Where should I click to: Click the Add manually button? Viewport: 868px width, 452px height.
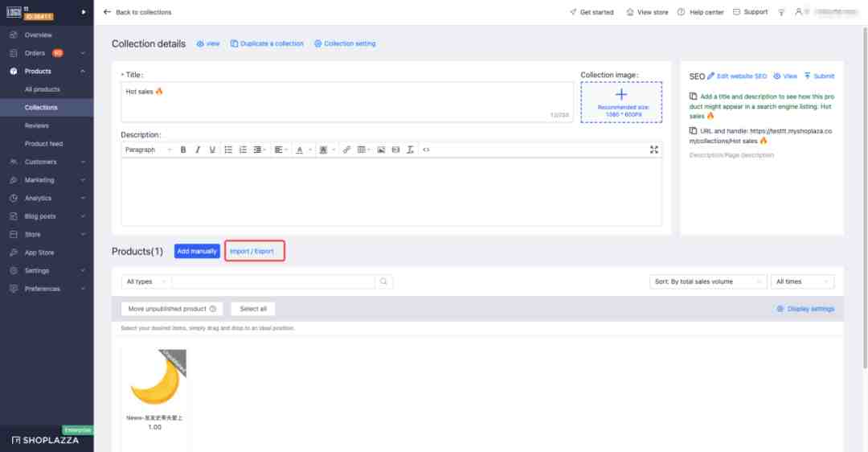pos(197,251)
